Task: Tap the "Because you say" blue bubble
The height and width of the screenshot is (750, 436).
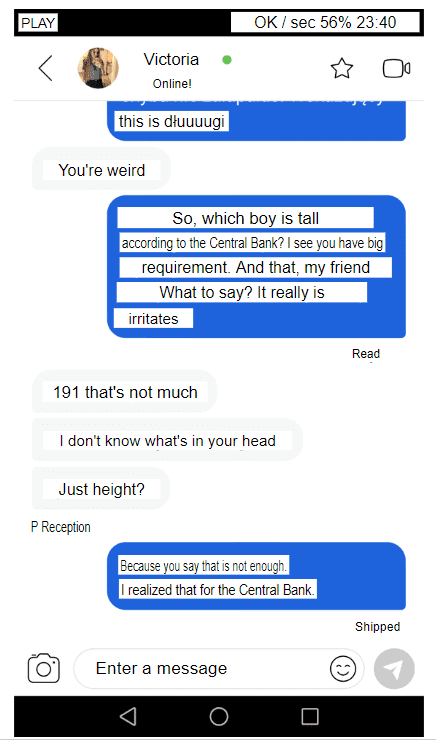Action: tap(256, 576)
